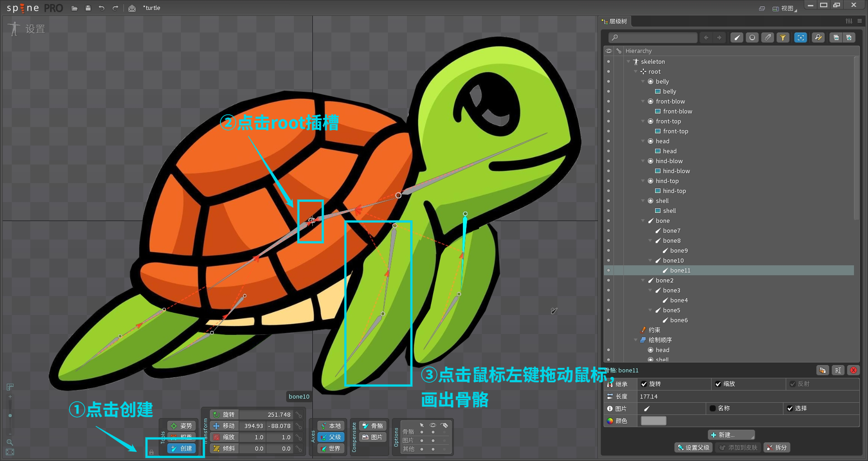The image size is (868, 461).
Task: Toggle the attachments paperclip filter icon
Action: click(x=768, y=38)
